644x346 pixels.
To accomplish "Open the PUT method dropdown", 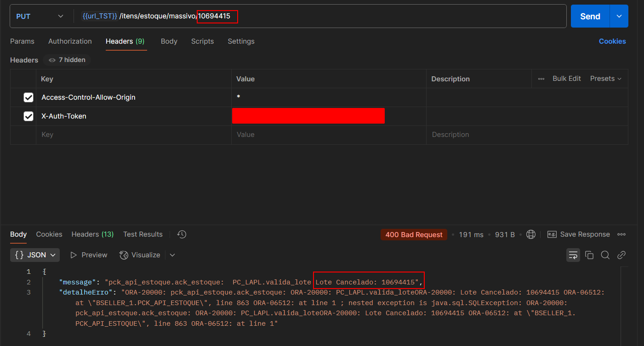I will pyautogui.click(x=40, y=17).
